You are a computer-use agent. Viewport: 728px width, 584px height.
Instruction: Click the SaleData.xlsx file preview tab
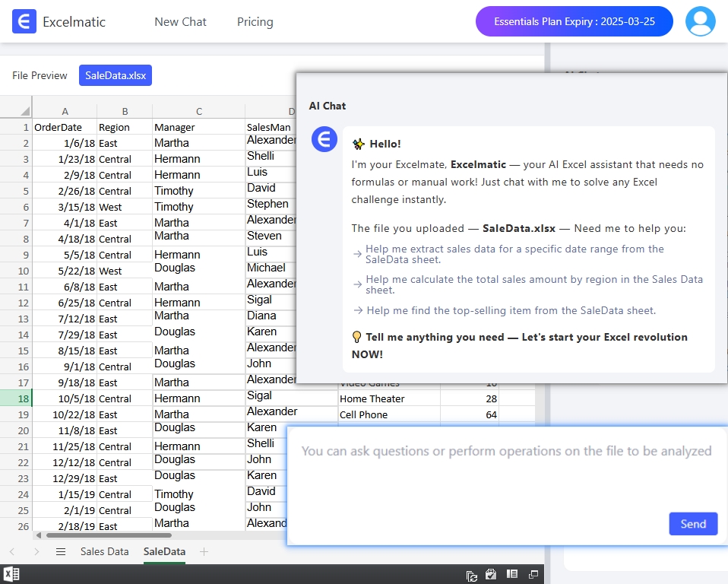(115, 75)
